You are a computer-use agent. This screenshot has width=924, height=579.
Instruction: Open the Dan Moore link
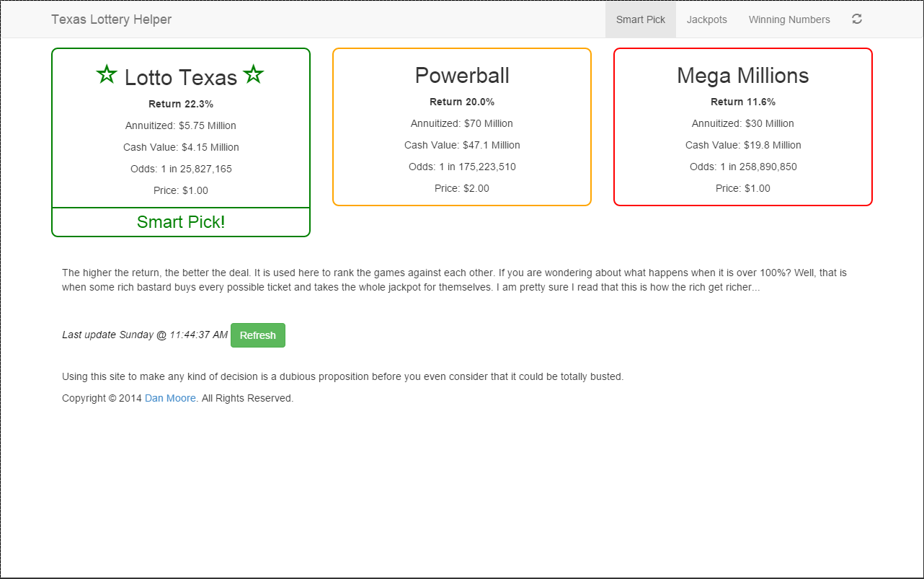tap(170, 398)
